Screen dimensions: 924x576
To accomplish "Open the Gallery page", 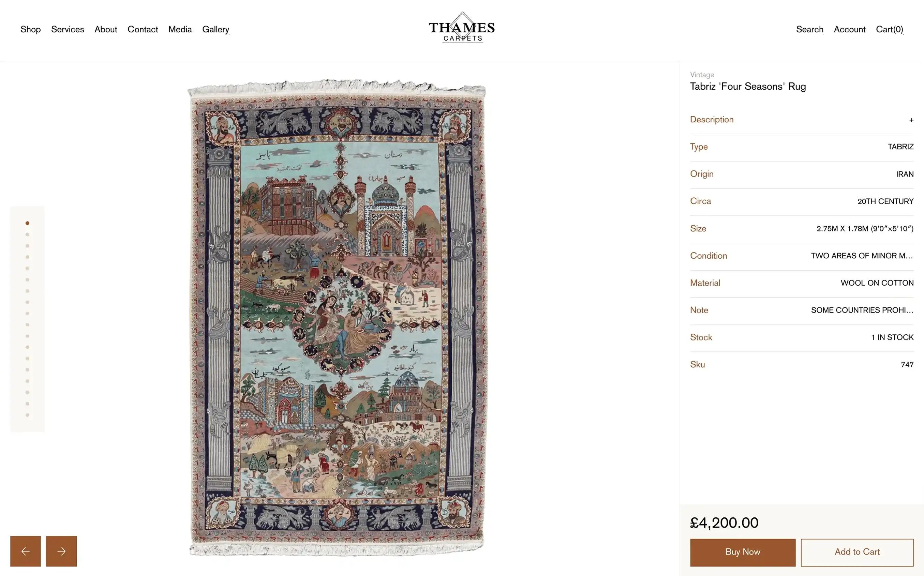I will pos(216,29).
